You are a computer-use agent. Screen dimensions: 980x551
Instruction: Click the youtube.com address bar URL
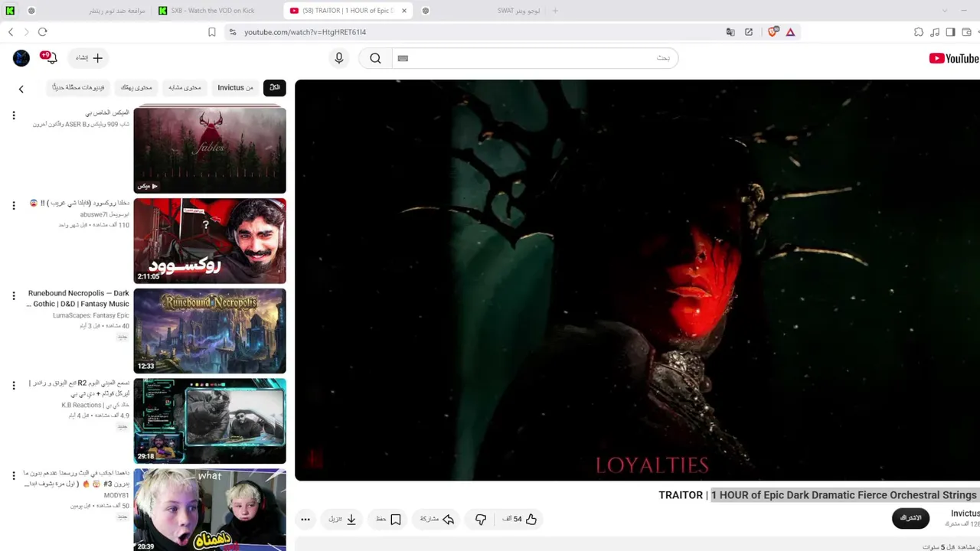[x=305, y=32]
